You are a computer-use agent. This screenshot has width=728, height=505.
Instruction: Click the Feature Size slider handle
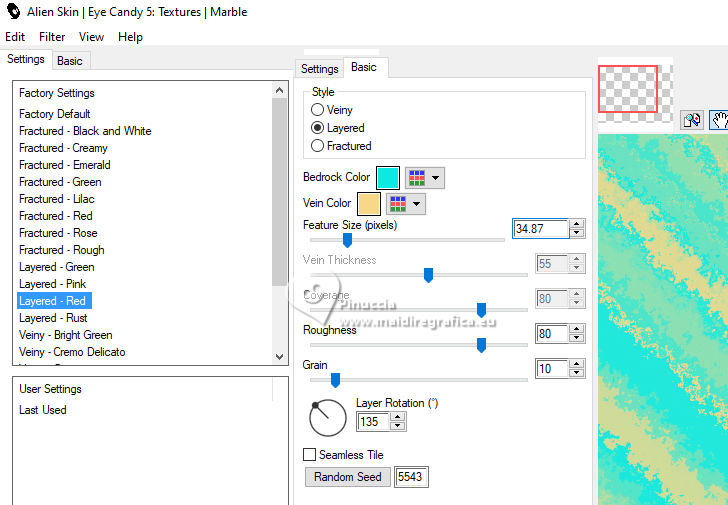click(347, 240)
